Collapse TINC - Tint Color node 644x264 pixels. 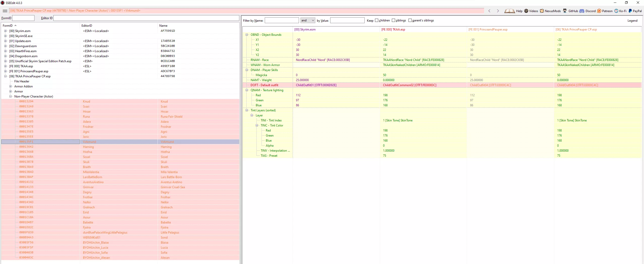tap(257, 125)
